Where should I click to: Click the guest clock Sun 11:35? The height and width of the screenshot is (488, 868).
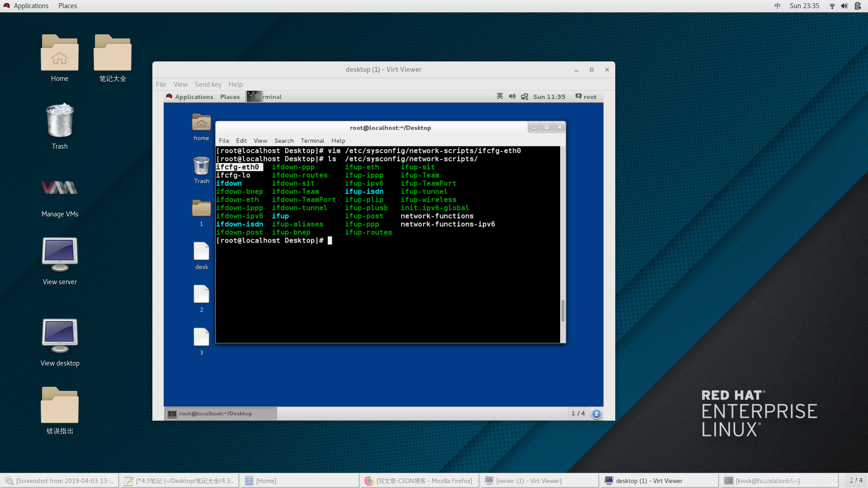pyautogui.click(x=549, y=97)
